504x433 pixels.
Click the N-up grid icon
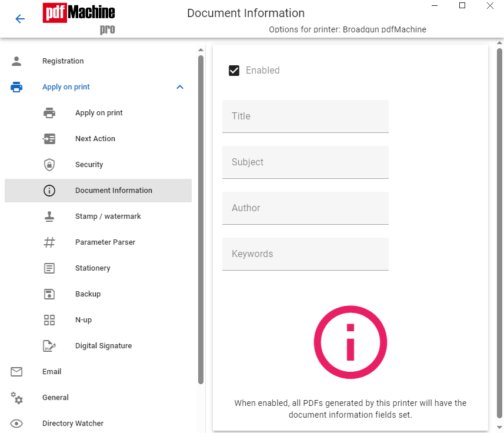(x=49, y=320)
